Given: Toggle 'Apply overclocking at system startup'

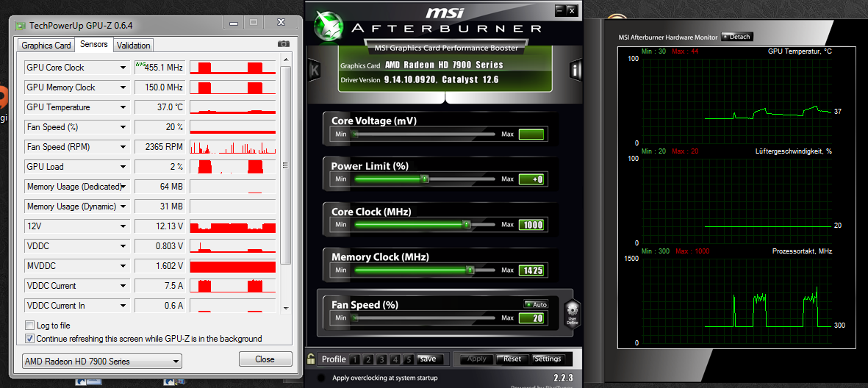Looking at the screenshot, I should pyautogui.click(x=321, y=378).
